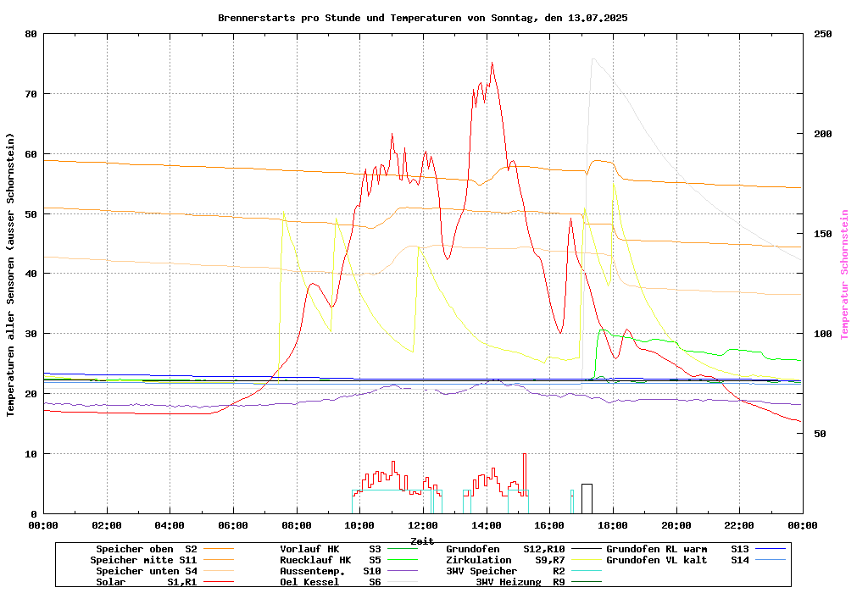Viewport: 868px width, 593px height.
Task: Select the Speicher mitte S11 legend label
Action: pyautogui.click(x=143, y=560)
